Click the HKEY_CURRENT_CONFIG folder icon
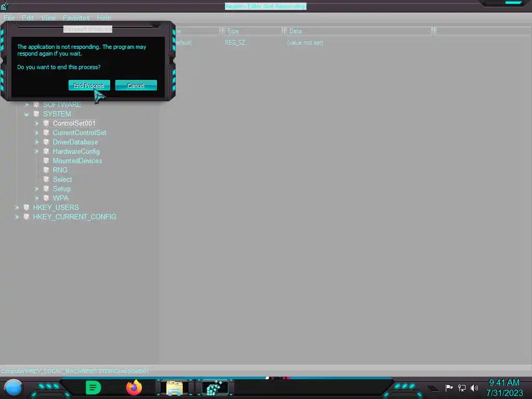Screen dimensions: 532x399 coord(26,217)
